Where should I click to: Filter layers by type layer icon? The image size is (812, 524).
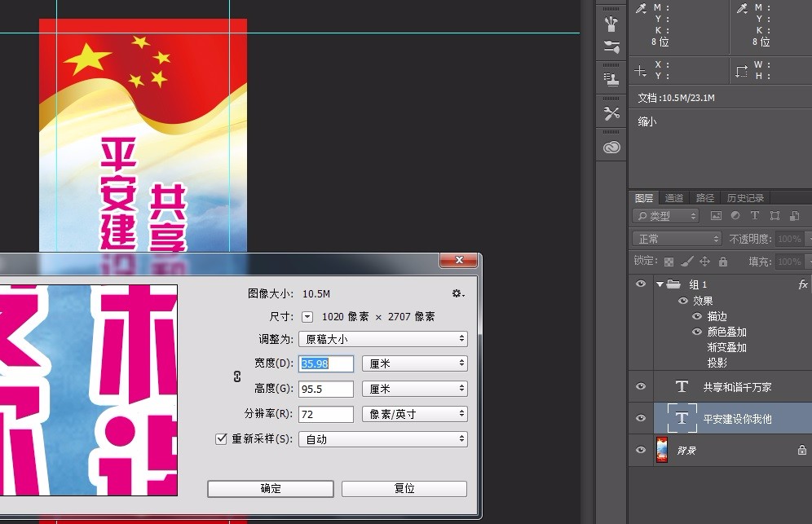(754, 215)
